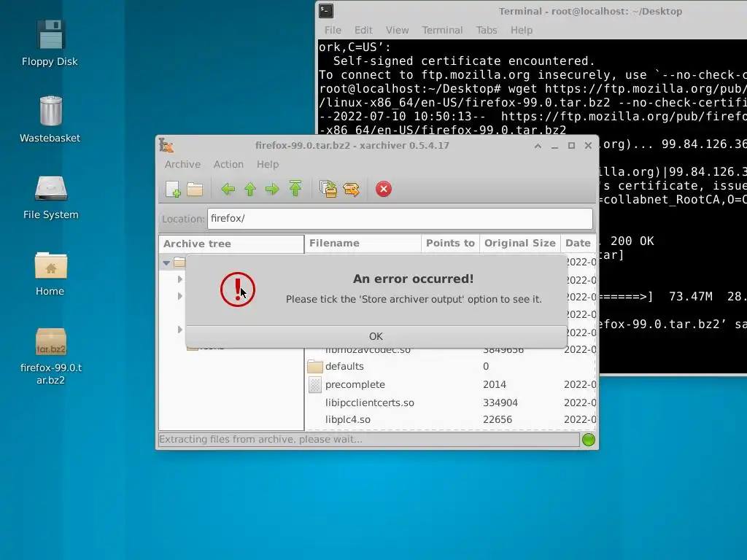Viewport: 747px width, 560px height.
Task: Click the New archive toolbar icon
Action: [173, 189]
